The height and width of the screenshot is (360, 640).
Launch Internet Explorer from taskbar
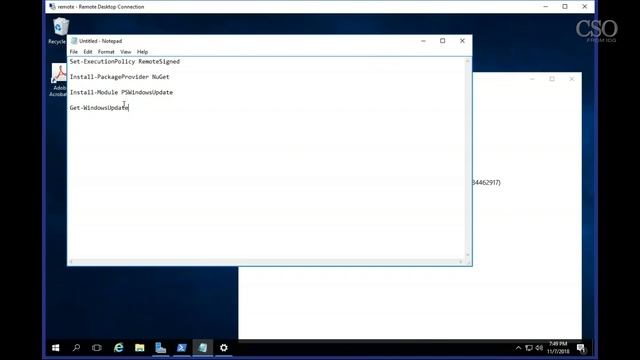point(118,348)
